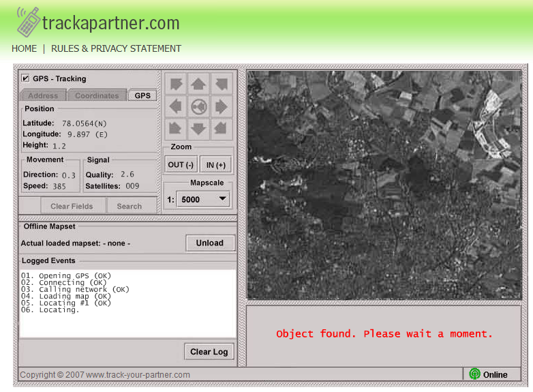
Task: Click the Satellites value 009
Action: (132, 186)
